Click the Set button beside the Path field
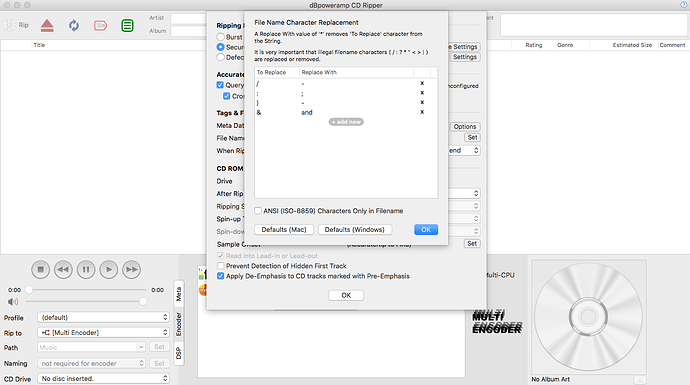 coord(159,347)
